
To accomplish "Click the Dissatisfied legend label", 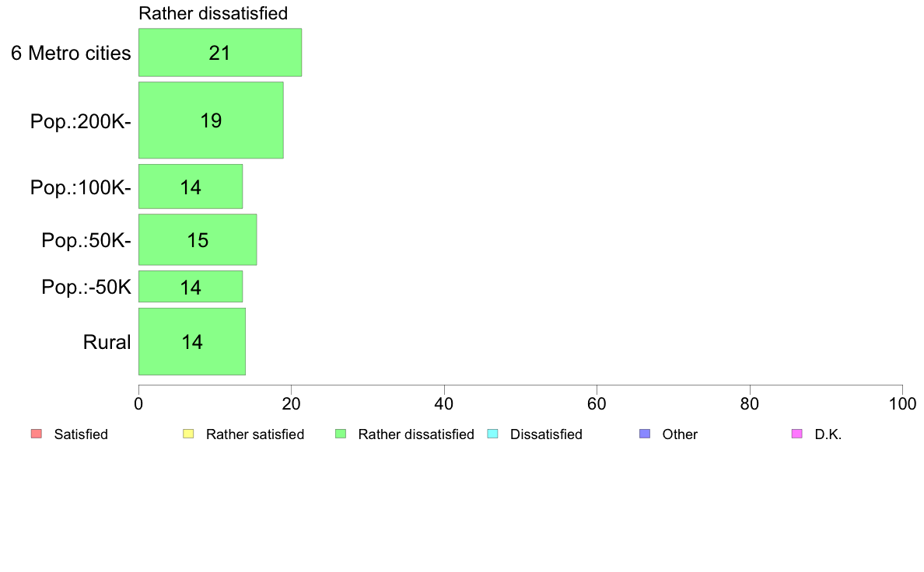I will pyautogui.click(x=546, y=434).
